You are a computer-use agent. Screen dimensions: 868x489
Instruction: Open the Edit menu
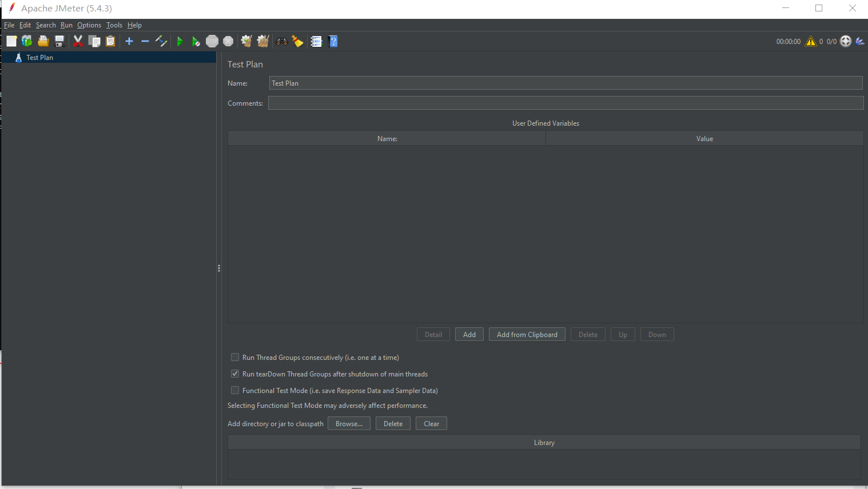coord(25,25)
